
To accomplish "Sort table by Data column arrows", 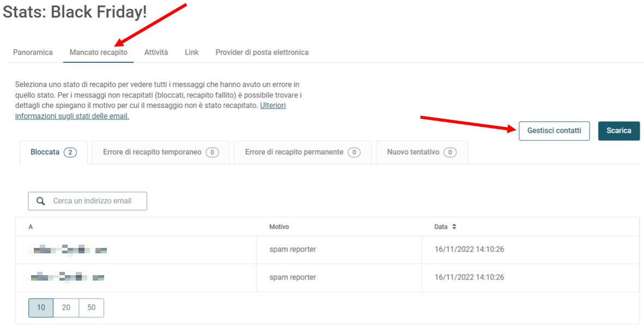I will (454, 227).
